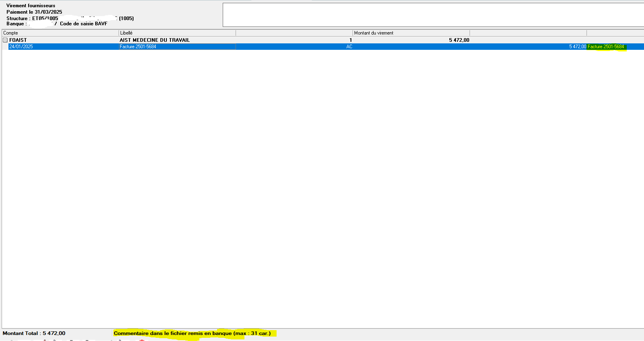Click the AIST MEDECINE DU TRAVAIL label
This screenshot has height=341, width=644.
[154, 40]
